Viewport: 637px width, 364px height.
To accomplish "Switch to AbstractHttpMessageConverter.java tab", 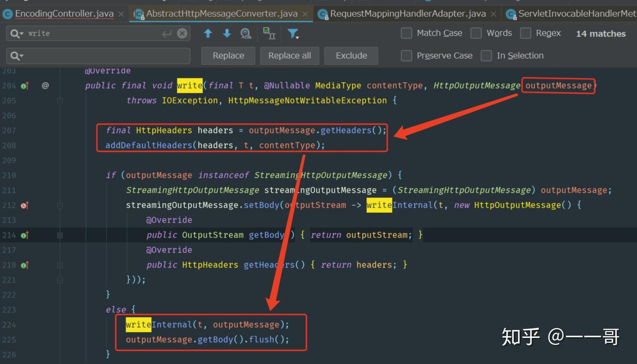I will point(222,14).
